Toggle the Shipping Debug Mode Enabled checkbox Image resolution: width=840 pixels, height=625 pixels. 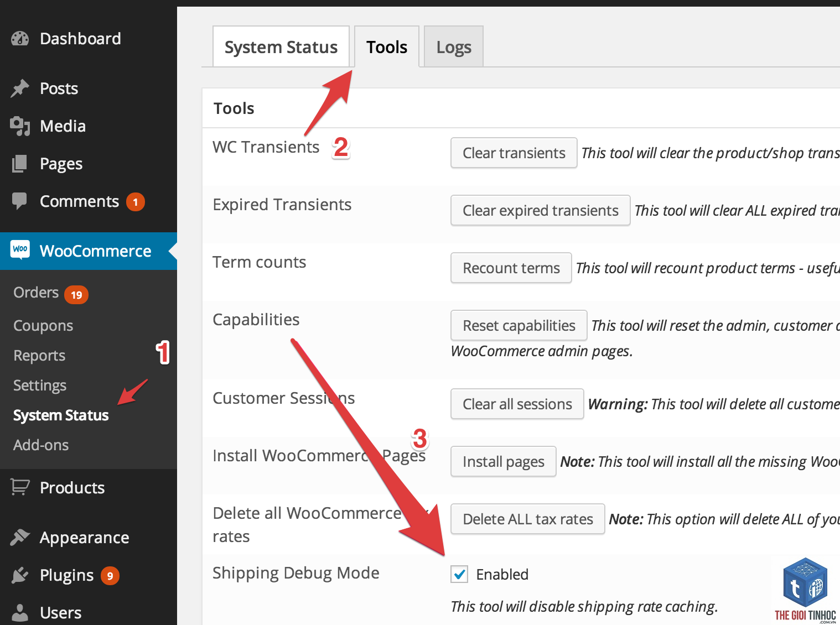(x=459, y=574)
